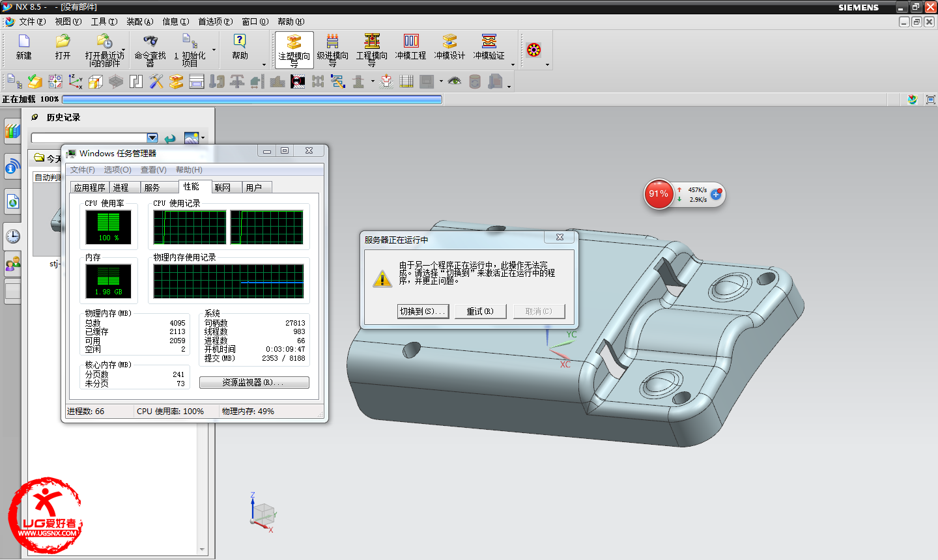The width and height of the screenshot is (938, 560).
Task: Launch 命令查找器 binoculars command finder
Action: [150, 41]
